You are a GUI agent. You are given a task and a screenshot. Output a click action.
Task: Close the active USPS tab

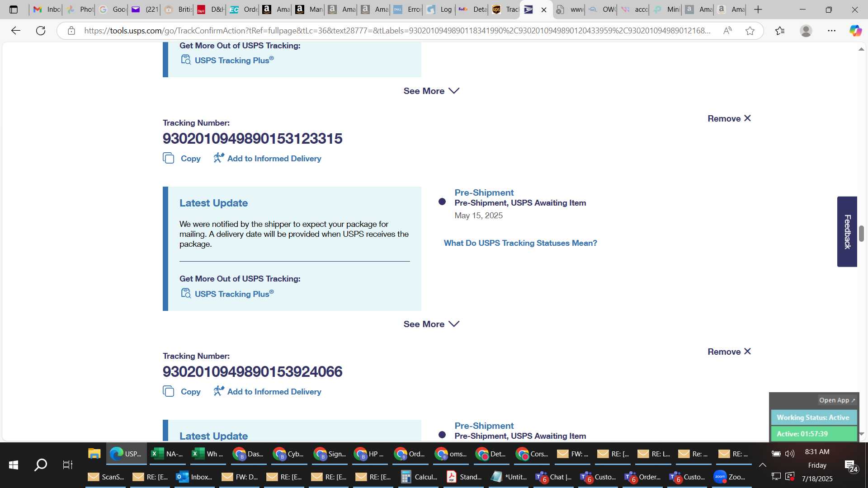544,9
